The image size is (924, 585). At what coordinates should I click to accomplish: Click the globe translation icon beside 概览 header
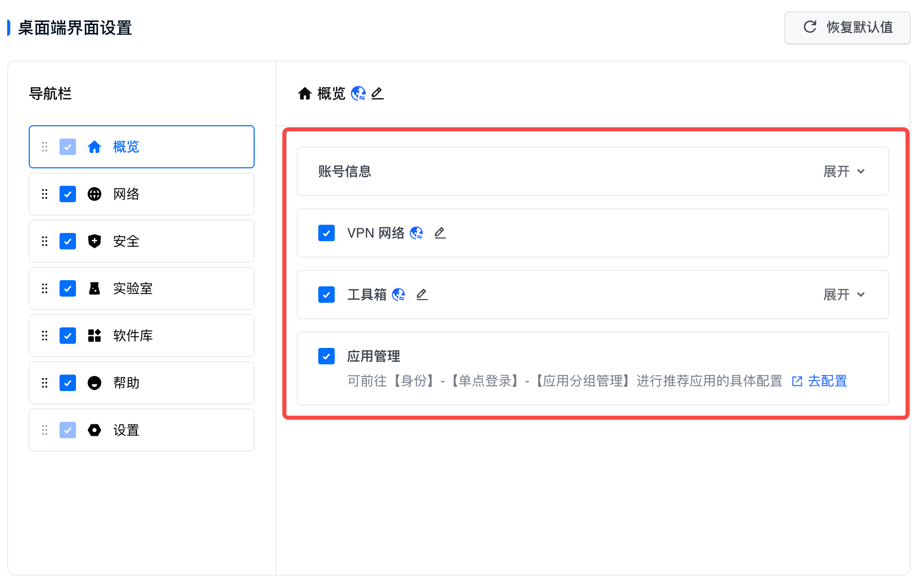coord(358,93)
